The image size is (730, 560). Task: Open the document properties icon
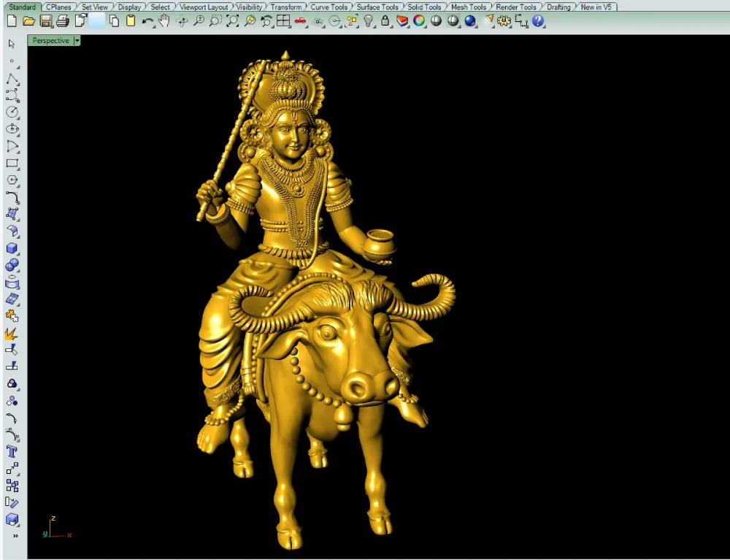tap(80, 21)
